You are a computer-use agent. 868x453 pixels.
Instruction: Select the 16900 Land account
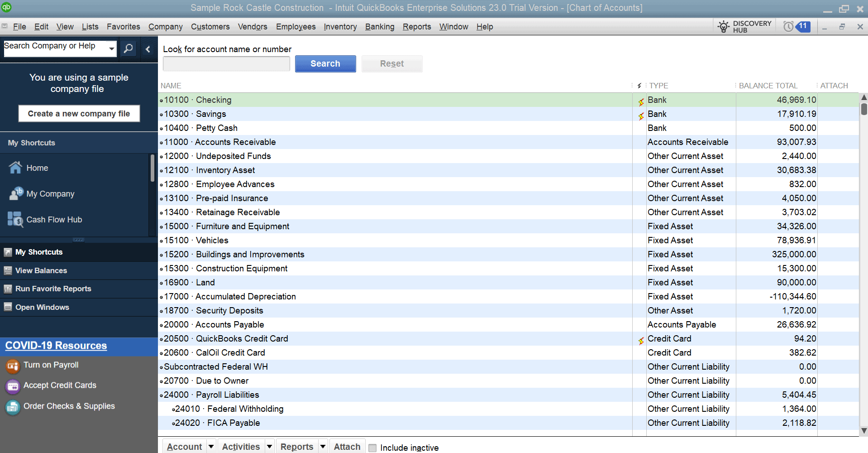(x=508, y=283)
